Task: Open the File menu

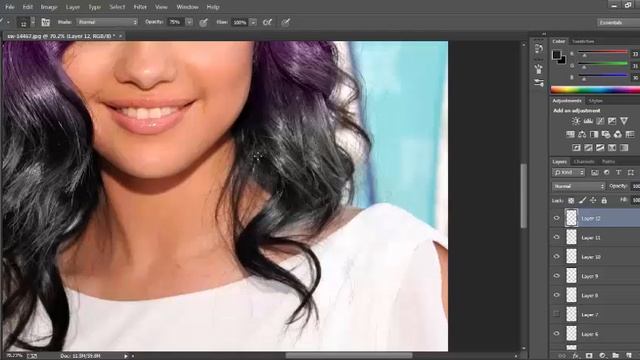Action: point(10,7)
